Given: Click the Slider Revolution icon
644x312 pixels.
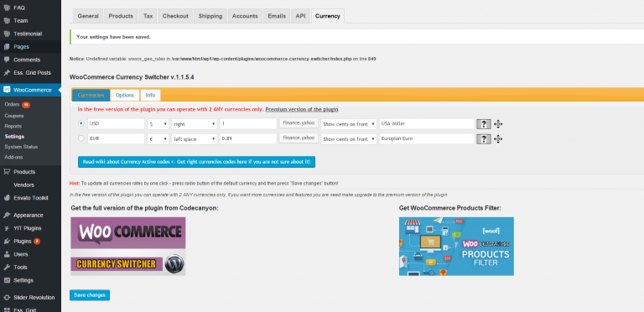Looking at the screenshot, I should [x=7, y=298].
